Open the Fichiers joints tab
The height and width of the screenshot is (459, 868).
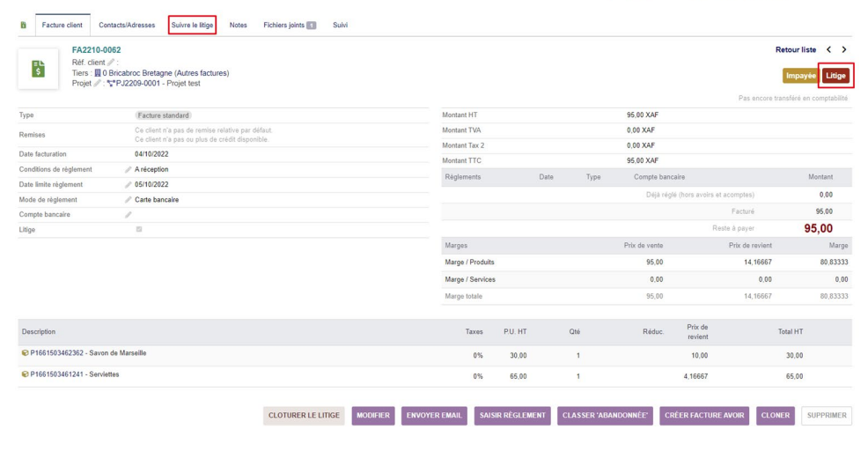(290, 25)
